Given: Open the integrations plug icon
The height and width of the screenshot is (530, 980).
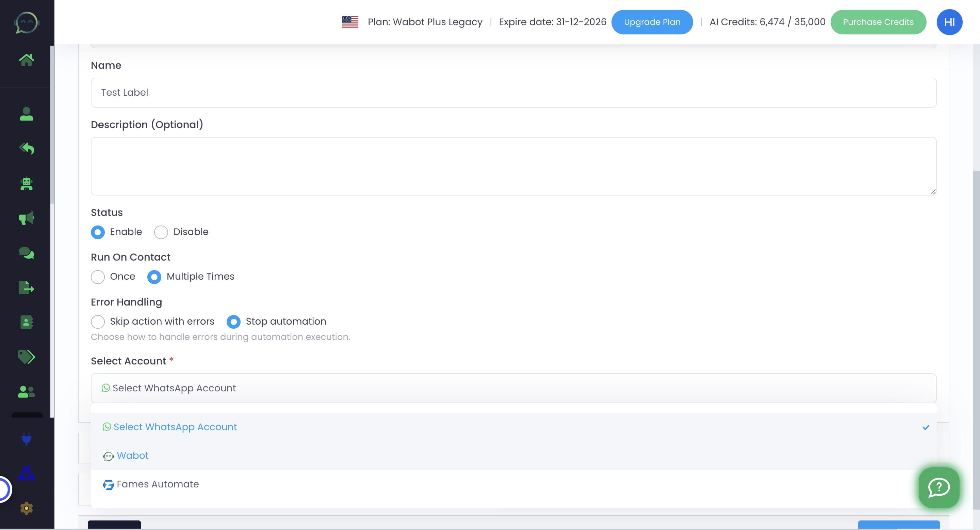Looking at the screenshot, I should (26, 440).
